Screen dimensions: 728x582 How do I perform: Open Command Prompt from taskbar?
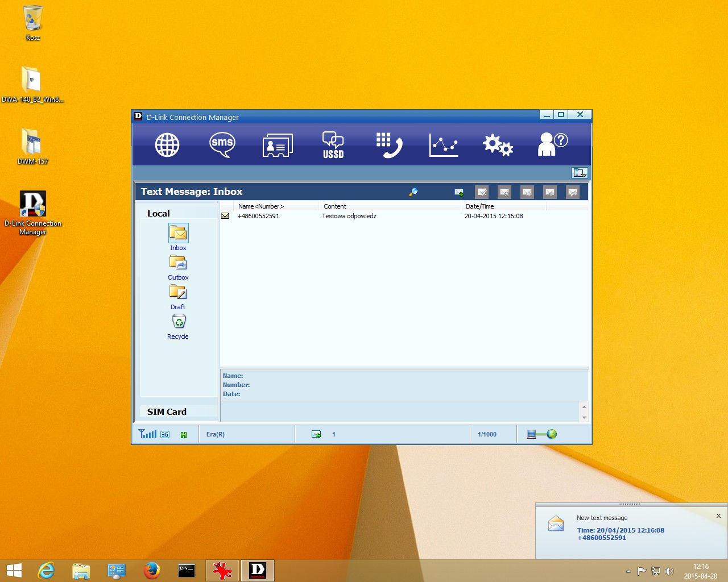pyautogui.click(x=187, y=571)
